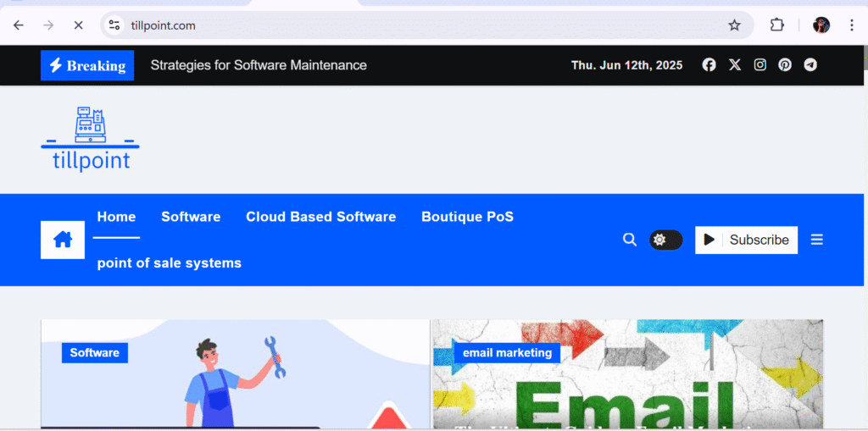
Task: Open the Cloud Based Software menu item
Action: click(321, 217)
